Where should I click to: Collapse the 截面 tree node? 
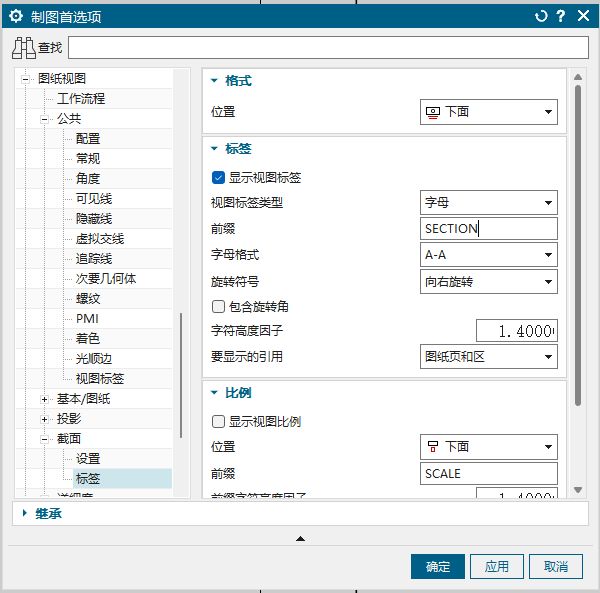click(44, 439)
